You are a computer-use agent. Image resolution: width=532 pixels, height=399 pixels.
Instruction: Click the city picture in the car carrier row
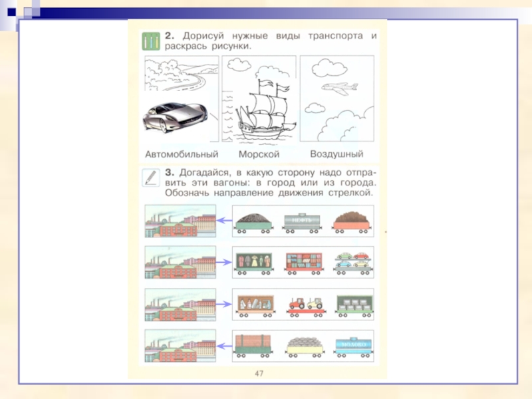(180, 262)
